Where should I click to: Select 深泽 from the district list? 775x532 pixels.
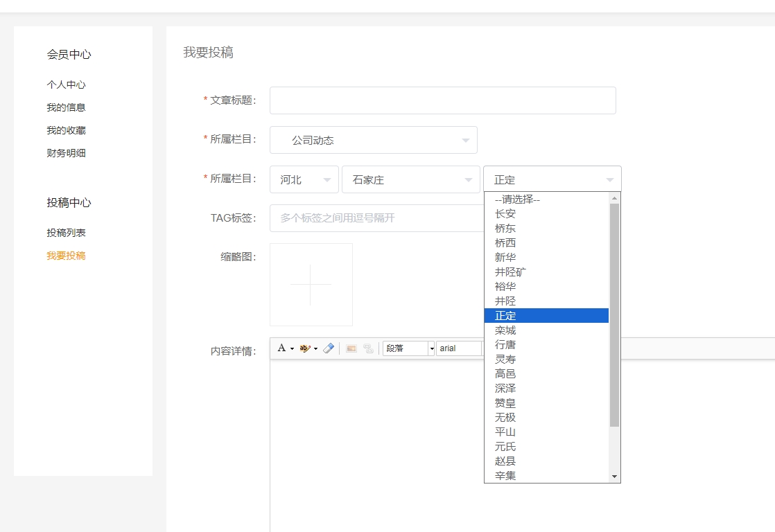pos(547,388)
